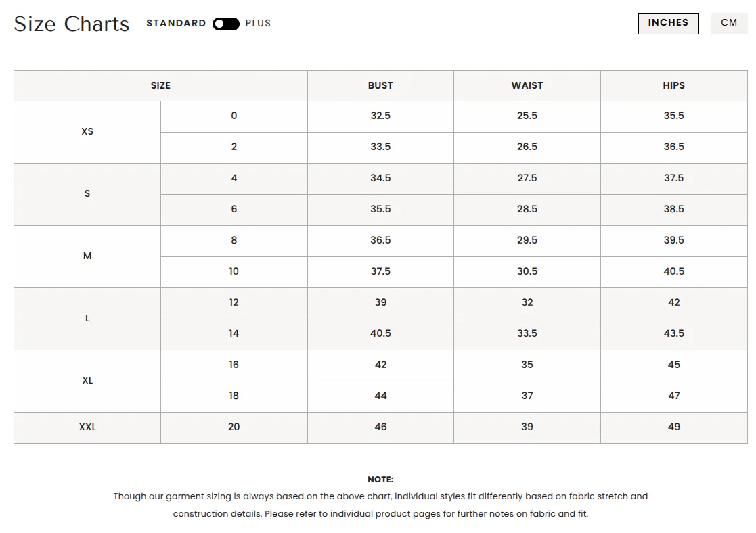Viewport: 756px width, 533px height.
Task: Click the WAIST column header
Action: pos(527,86)
